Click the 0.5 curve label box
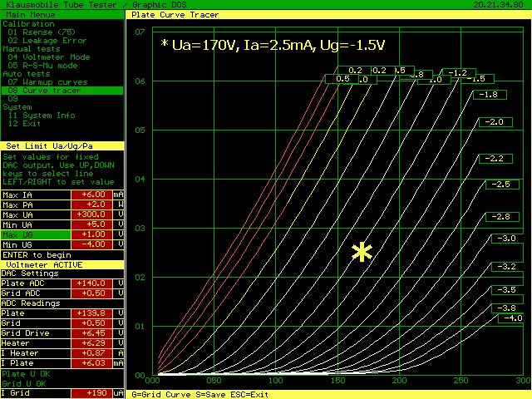532x399 pixels. (342, 79)
